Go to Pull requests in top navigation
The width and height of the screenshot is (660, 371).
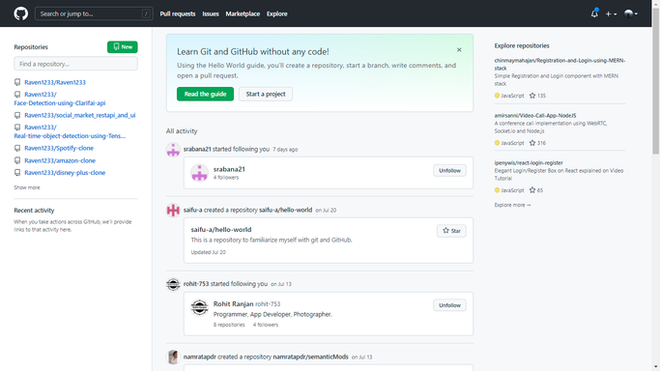click(178, 14)
